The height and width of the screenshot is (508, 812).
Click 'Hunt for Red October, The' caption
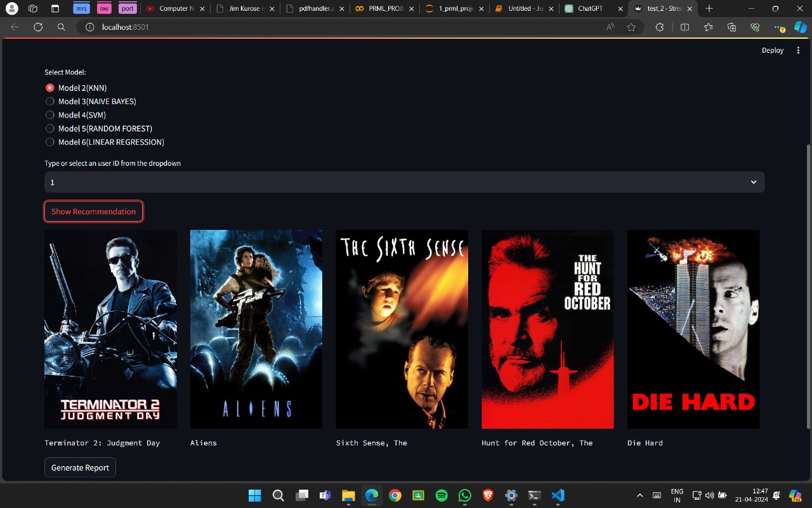point(537,443)
